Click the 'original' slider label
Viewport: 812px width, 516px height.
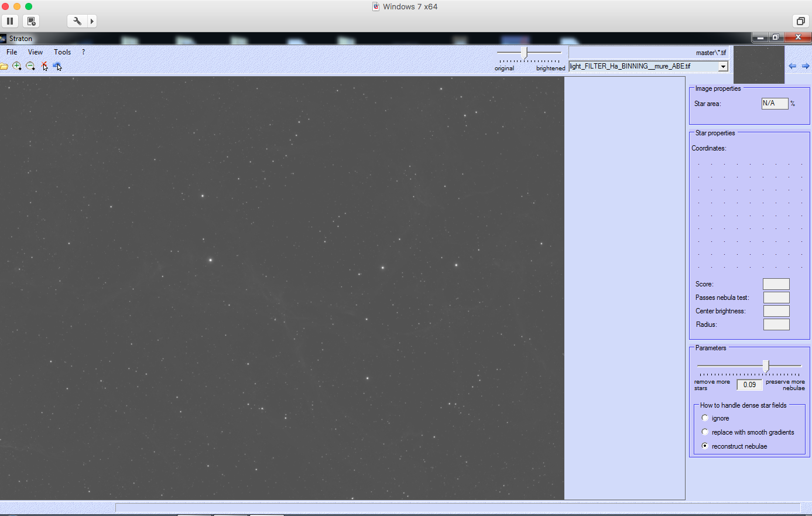tap(504, 69)
